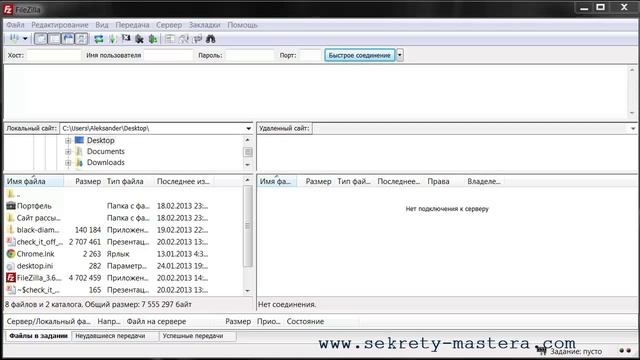
Task: Search files with the binoculars icon
Action: click(x=211, y=39)
